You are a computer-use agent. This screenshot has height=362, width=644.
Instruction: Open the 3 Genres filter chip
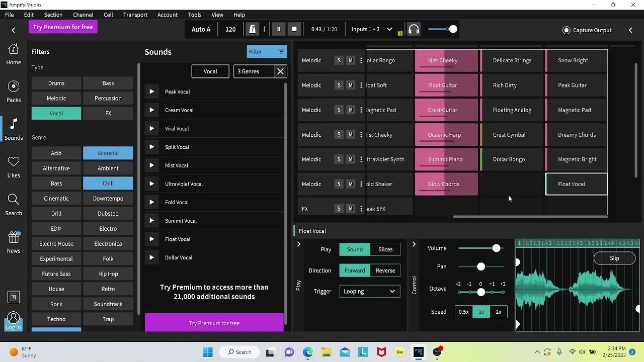point(254,71)
